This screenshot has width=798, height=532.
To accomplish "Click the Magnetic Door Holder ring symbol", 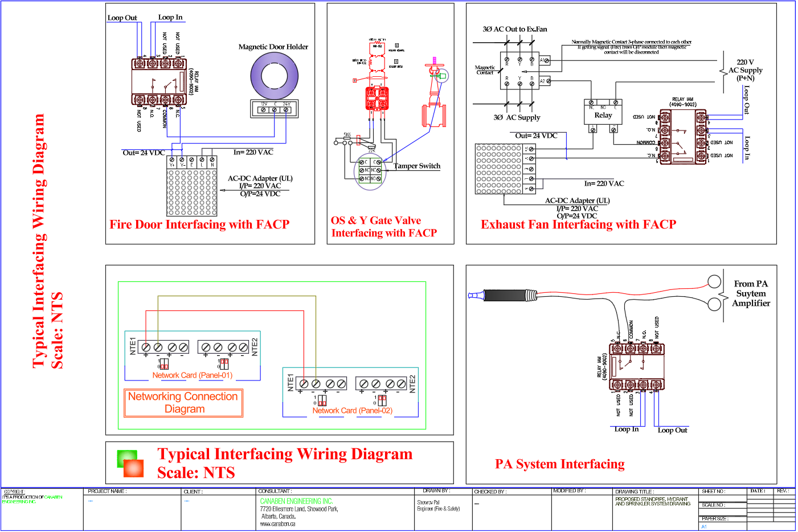I will (x=274, y=77).
